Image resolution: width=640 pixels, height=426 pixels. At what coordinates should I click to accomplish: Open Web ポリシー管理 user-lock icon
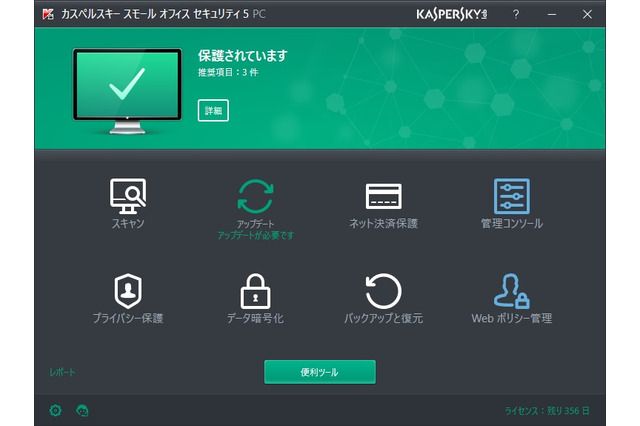click(511, 291)
